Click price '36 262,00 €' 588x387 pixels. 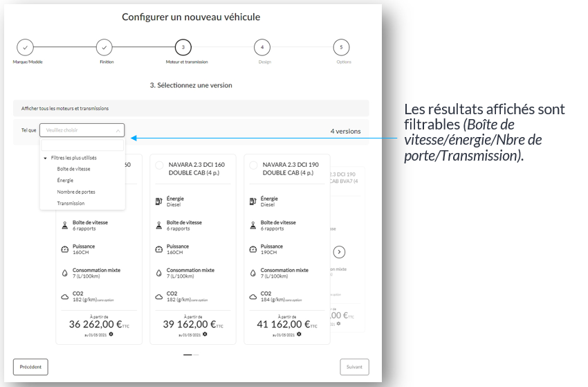point(95,324)
